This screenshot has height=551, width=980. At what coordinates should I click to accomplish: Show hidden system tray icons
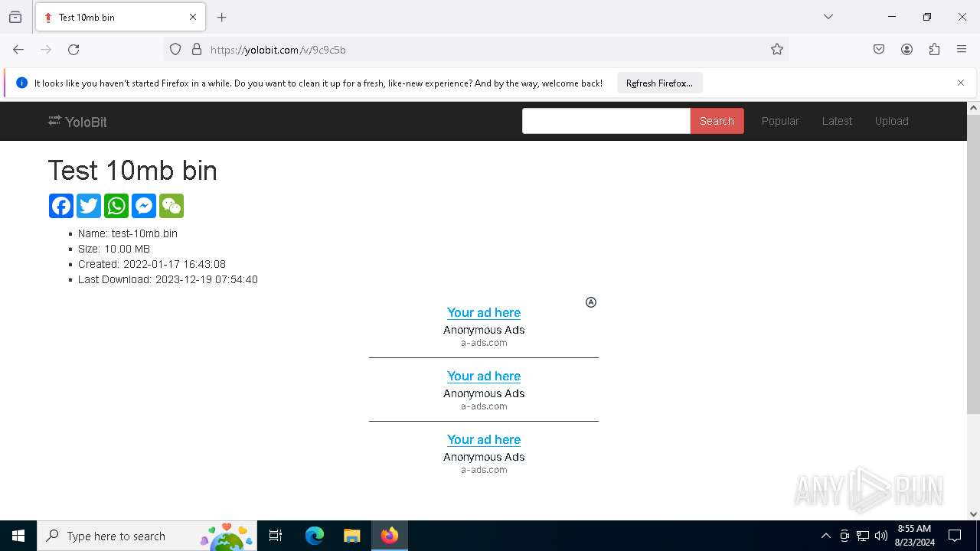pos(825,536)
